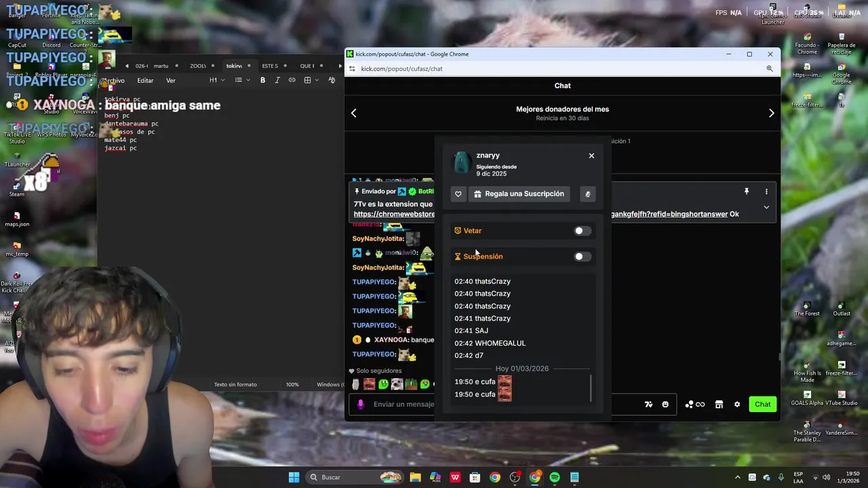This screenshot has height=488, width=868.
Task: Switch to martu tab in notepad
Action: 161,66
